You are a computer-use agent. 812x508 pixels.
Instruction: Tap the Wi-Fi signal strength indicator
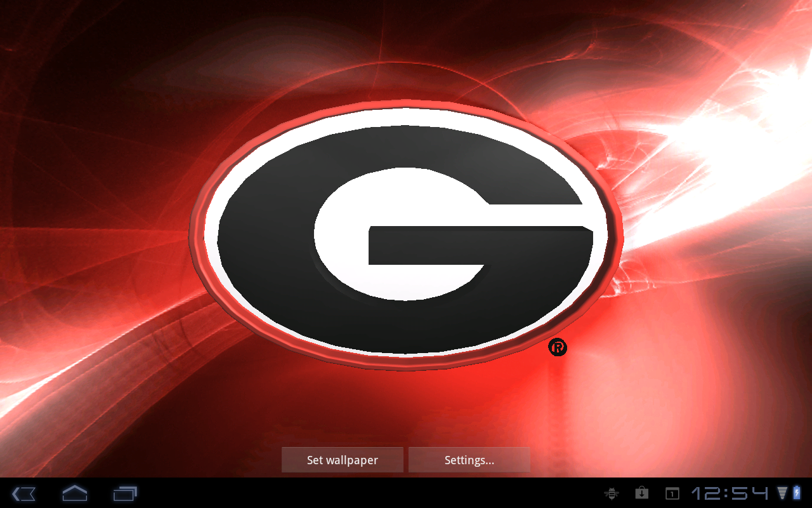(x=782, y=493)
